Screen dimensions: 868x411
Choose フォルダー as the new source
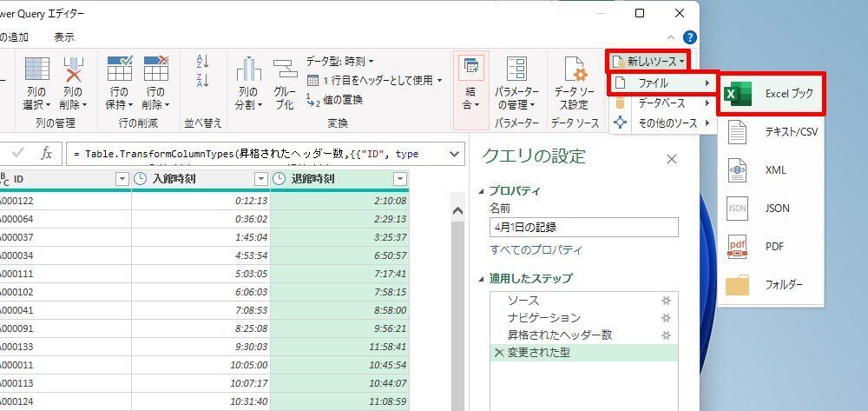click(773, 285)
